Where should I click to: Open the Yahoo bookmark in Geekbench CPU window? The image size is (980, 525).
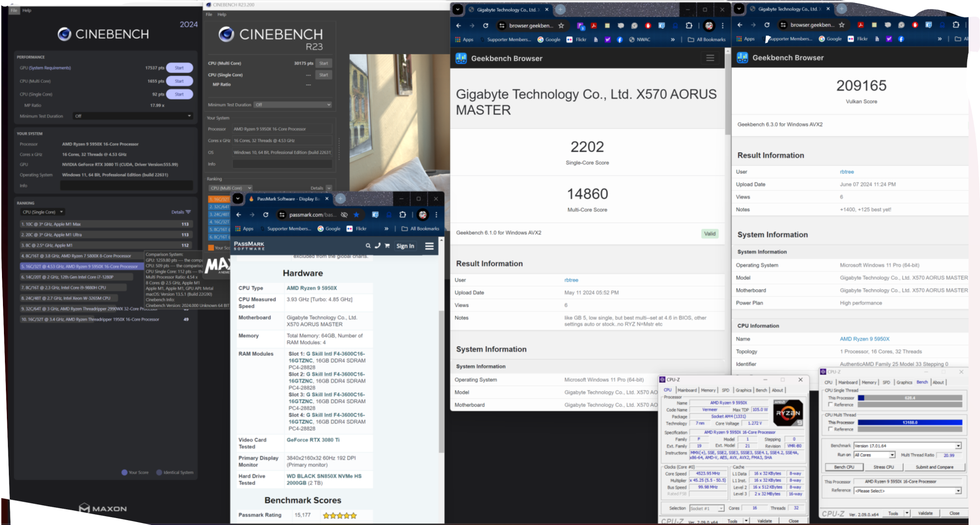[608, 40]
